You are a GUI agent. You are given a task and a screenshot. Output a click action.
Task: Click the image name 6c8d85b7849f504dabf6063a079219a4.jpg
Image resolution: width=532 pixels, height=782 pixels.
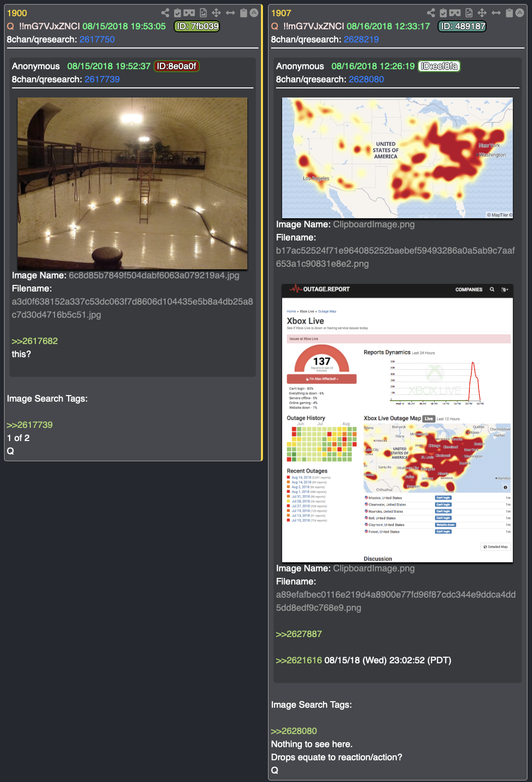[154, 275]
